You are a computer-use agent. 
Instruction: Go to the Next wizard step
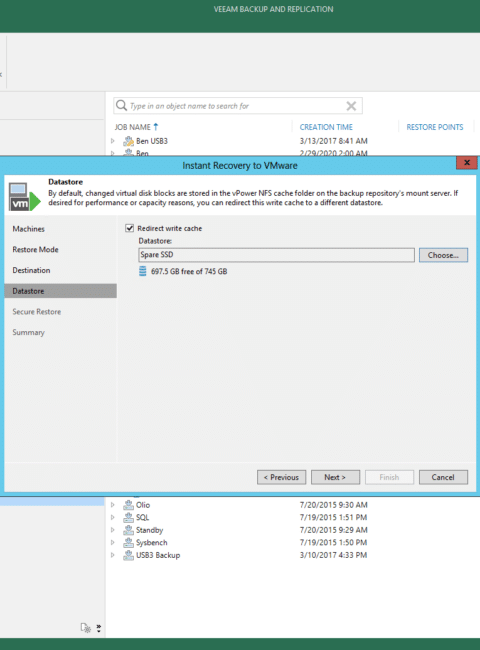pyautogui.click(x=335, y=477)
